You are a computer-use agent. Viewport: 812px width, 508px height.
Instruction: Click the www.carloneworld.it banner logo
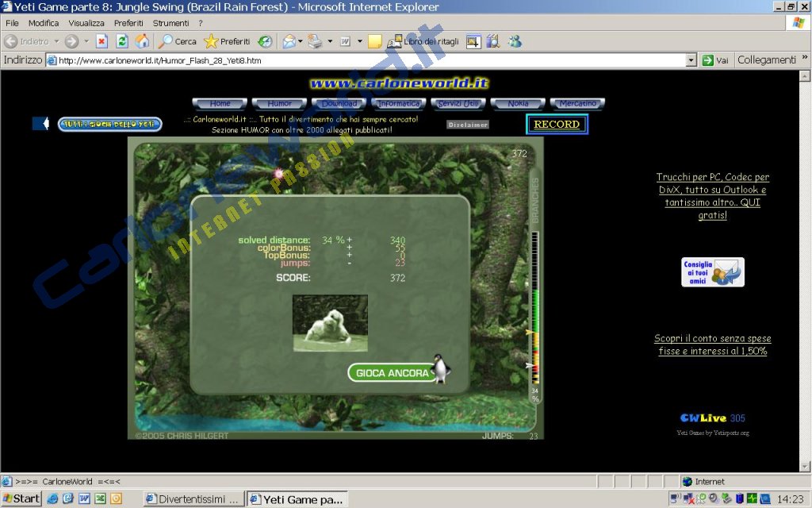click(399, 83)
